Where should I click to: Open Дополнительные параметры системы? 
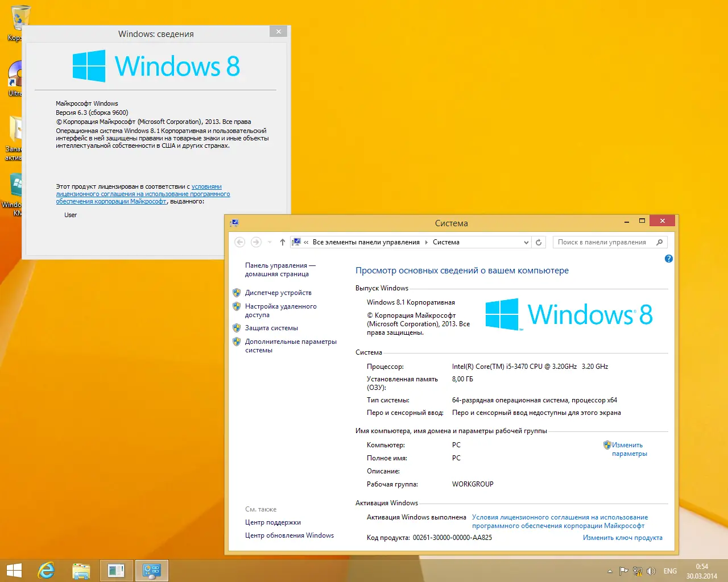(291, 346)
